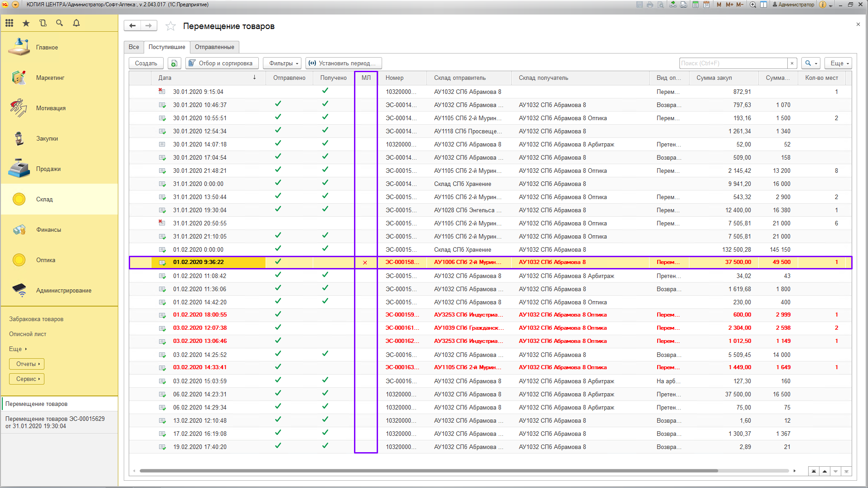
Task: Expand the Отчеты menu in the sidebar
Action: click(x=27, y=364)
